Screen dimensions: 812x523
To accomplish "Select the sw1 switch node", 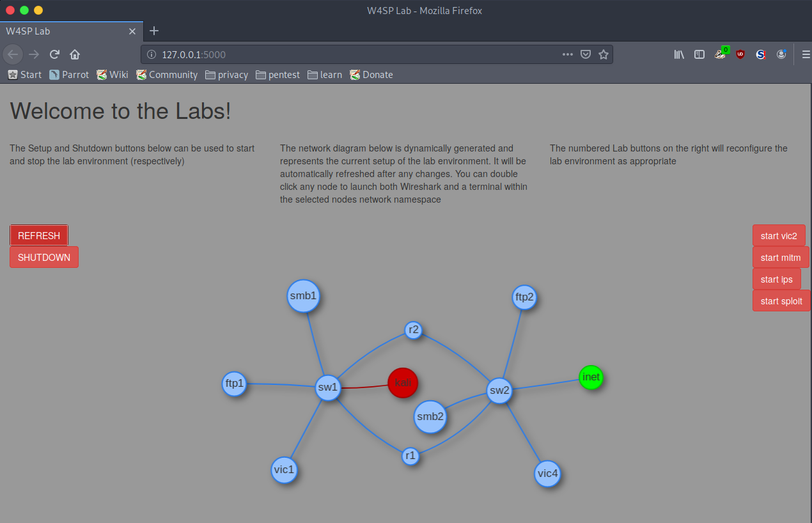I will (x=328, y=387).
